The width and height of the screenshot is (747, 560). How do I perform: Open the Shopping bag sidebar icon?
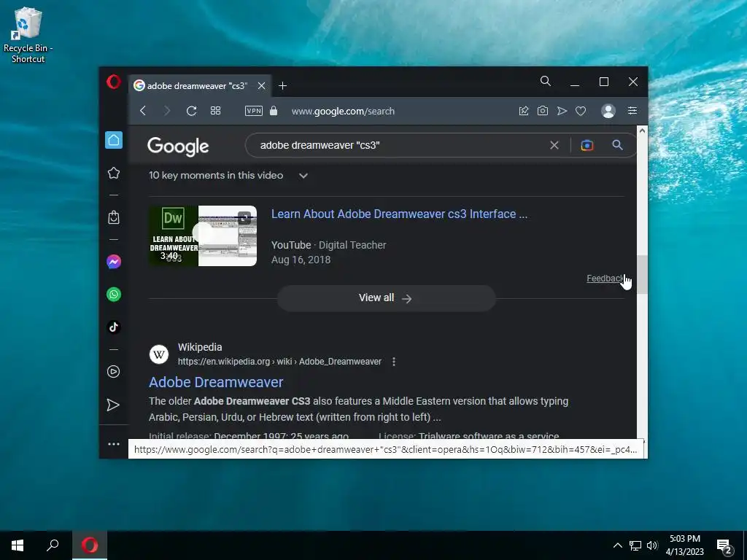click(x=113, y=217)
